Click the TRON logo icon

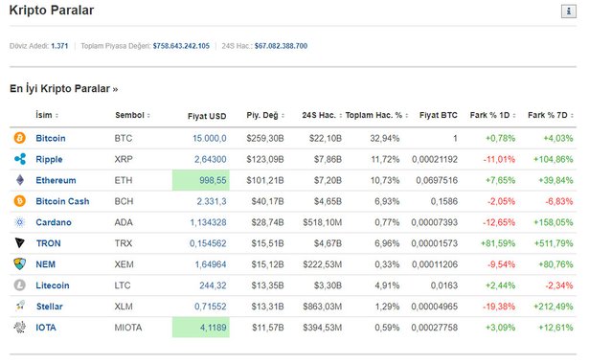point(20,243)
